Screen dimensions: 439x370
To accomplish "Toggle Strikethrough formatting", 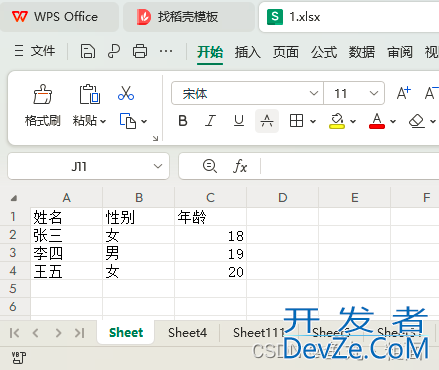I will coord(267,121).
